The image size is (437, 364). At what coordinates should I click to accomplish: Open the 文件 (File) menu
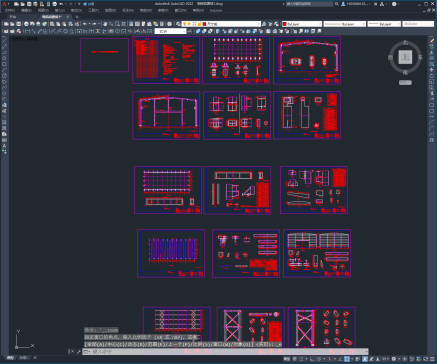(10, 10)
